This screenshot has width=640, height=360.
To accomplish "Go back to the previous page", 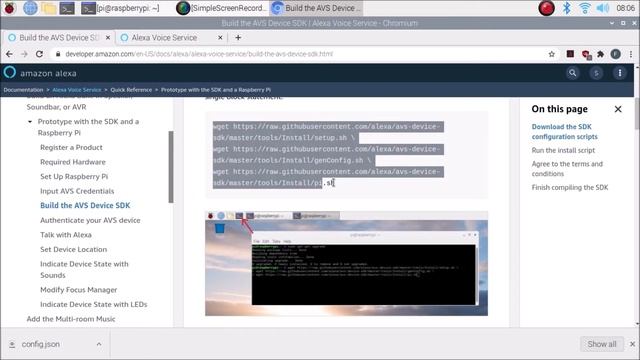I will (x=9, y=54).
